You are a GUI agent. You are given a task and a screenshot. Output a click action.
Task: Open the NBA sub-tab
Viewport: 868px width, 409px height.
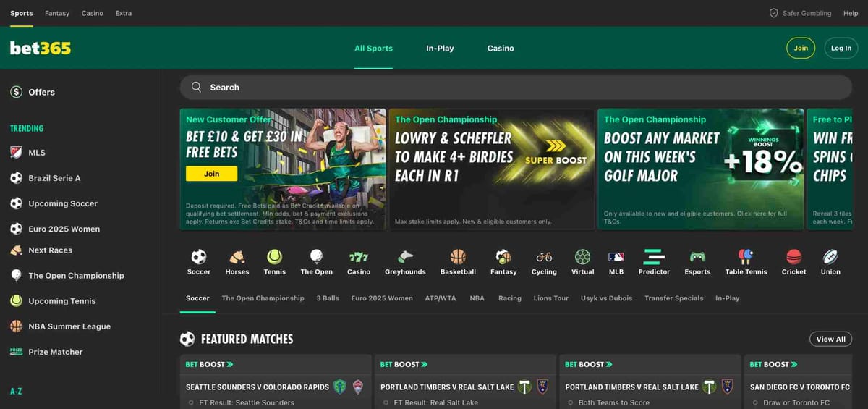pyautogui.click(x=477, y=298)
